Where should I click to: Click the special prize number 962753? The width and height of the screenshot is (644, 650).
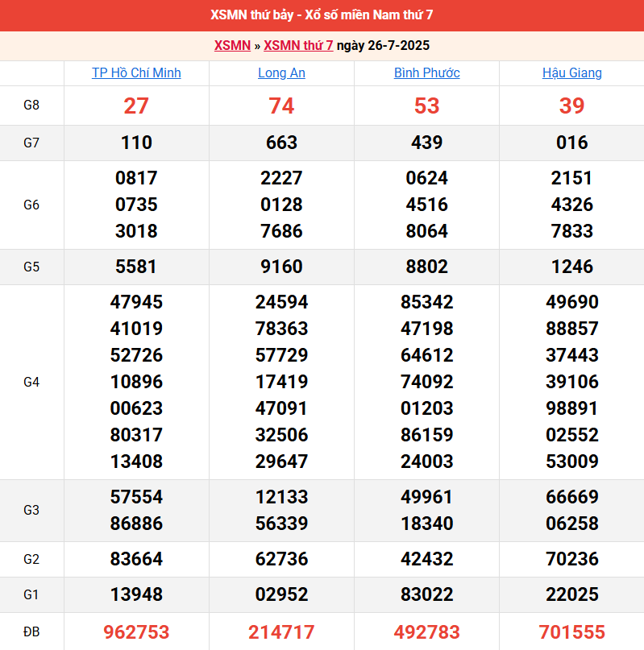(x=136, y=632)
